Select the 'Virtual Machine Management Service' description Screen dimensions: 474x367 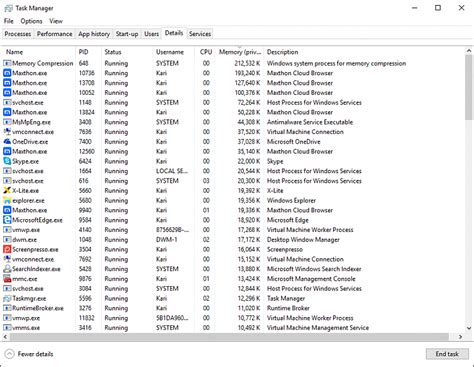[x=318, y=328]
